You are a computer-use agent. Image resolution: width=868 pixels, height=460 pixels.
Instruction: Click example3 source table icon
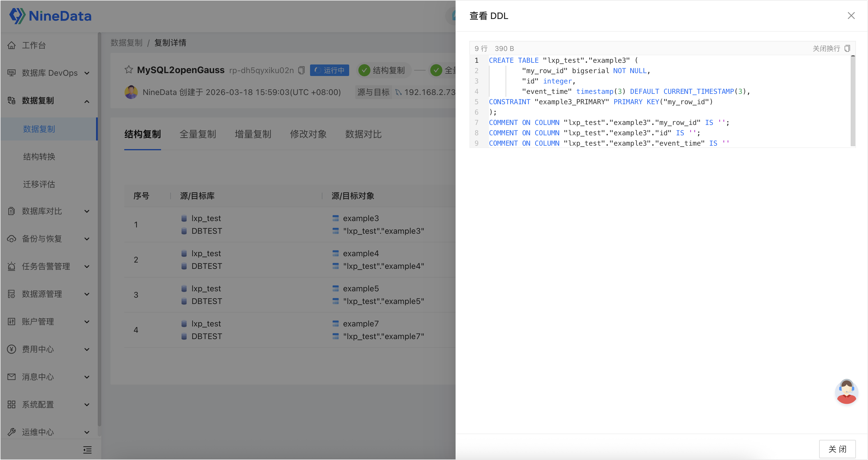tap(335, 218)
